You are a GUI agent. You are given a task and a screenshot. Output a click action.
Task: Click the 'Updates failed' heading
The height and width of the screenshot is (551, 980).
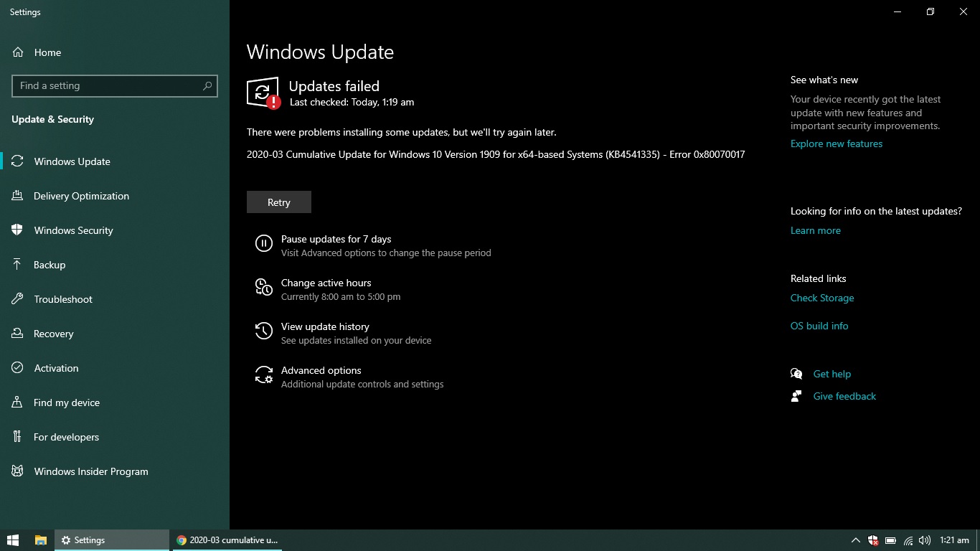(334, 86)
